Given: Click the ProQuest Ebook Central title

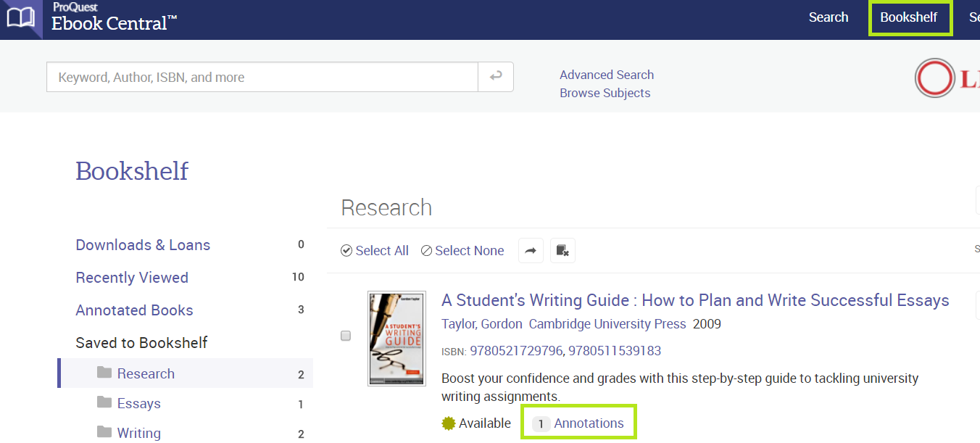Looking at the screenshot, I should point(114,17).
